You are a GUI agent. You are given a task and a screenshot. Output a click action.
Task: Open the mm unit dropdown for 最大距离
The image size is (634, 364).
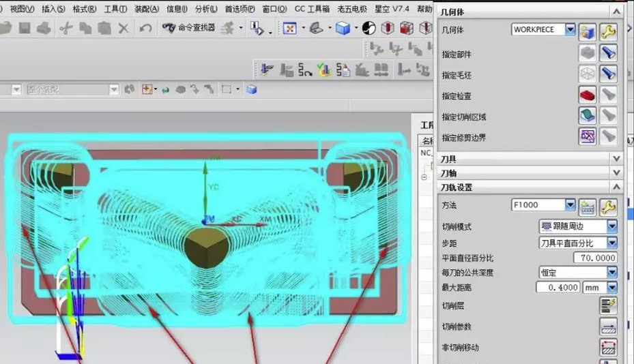point(611,288)
